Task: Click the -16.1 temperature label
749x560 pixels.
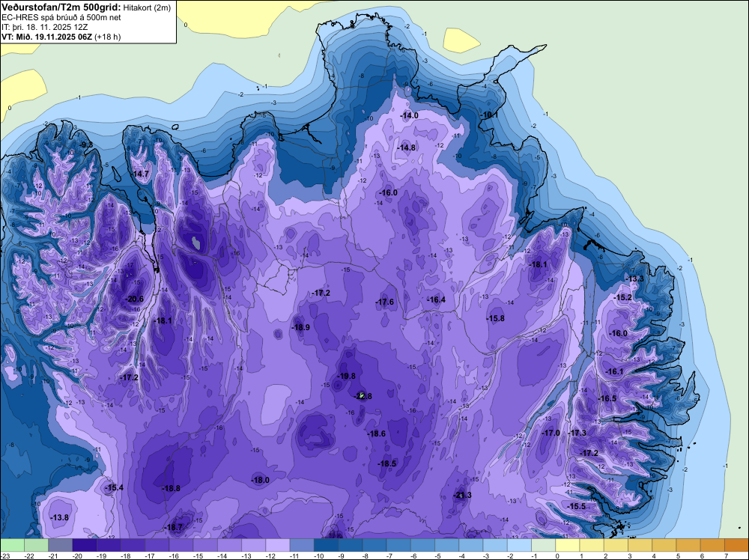Action: point(615,371)
